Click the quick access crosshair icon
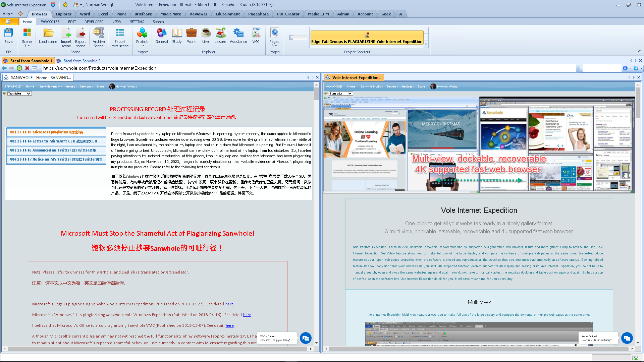This screenshot has height=362, width=644. 20,14
